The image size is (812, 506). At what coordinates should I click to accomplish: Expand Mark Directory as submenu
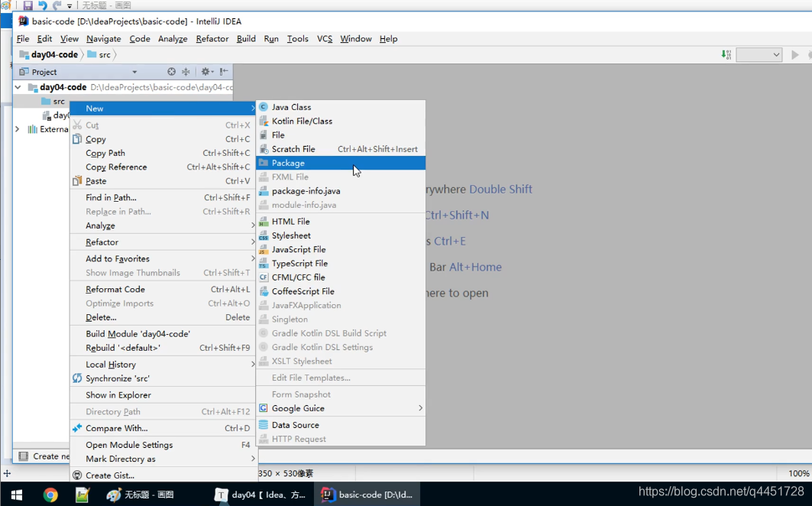[x=163, y=459]
